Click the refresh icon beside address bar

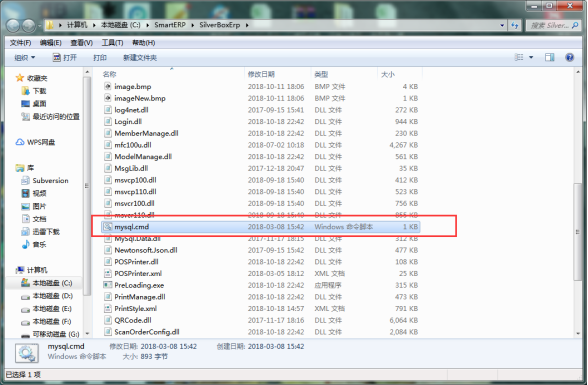515,25
